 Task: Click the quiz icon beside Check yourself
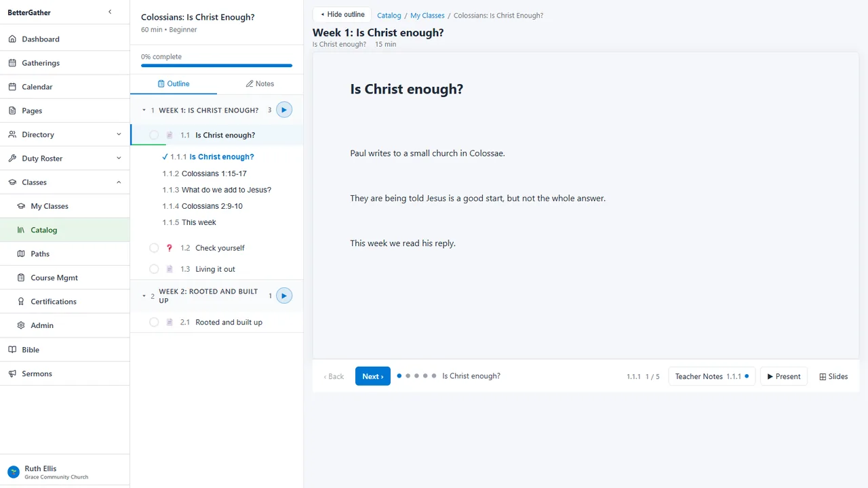170,248
